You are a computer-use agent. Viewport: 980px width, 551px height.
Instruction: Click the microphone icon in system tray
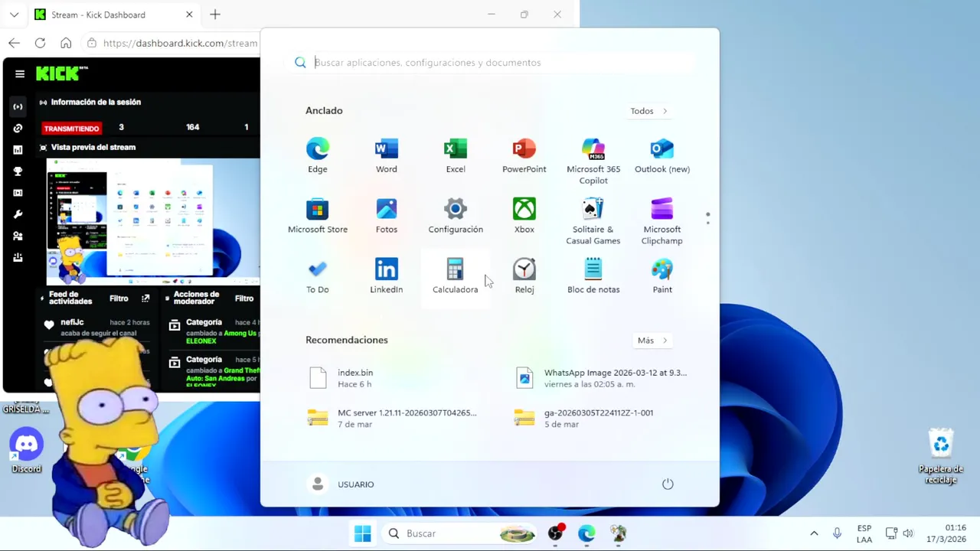point(837,533)
